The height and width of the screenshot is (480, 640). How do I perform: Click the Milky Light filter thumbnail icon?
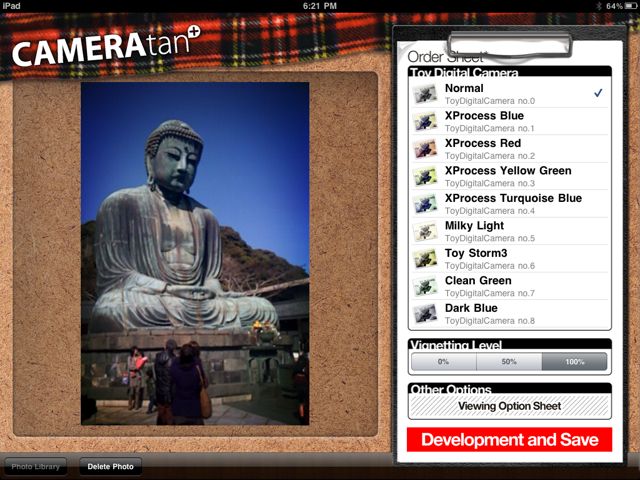[x=425, y=231]
